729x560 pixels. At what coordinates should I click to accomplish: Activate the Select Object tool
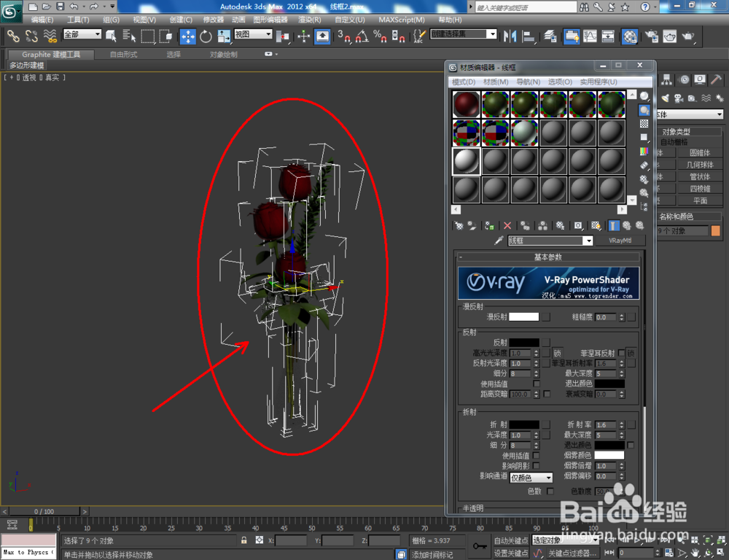click(111, 36)
